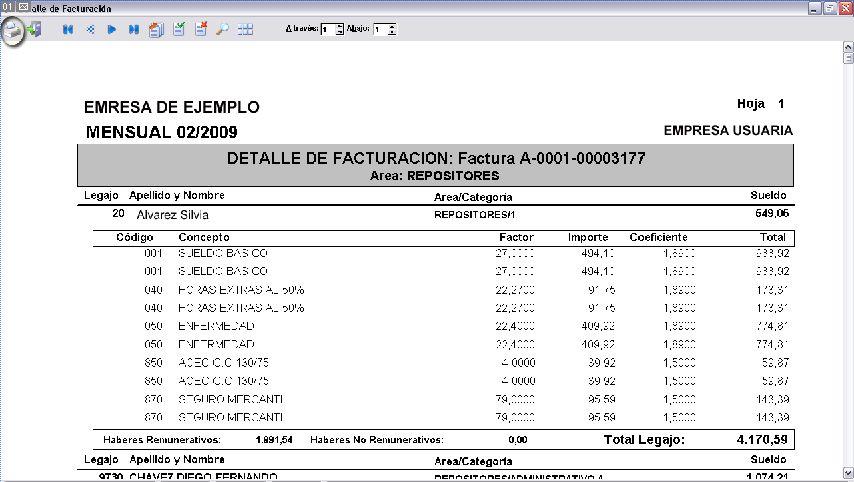
Task: Click the exit door icon
Action: tap(36, 29)
